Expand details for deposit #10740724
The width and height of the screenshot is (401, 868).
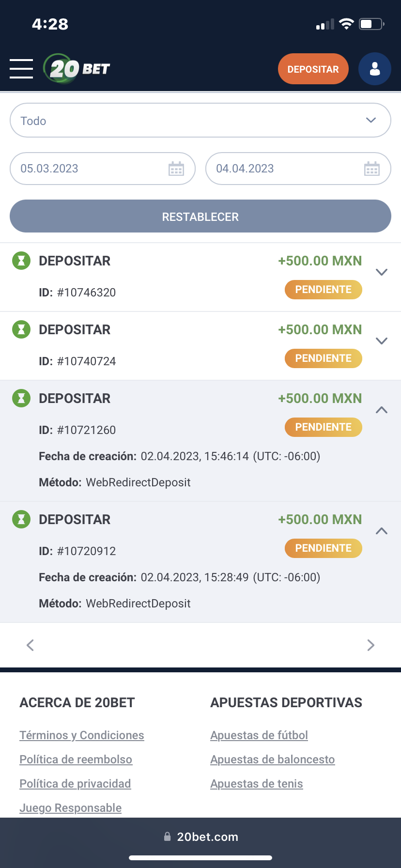pos(382,341)
